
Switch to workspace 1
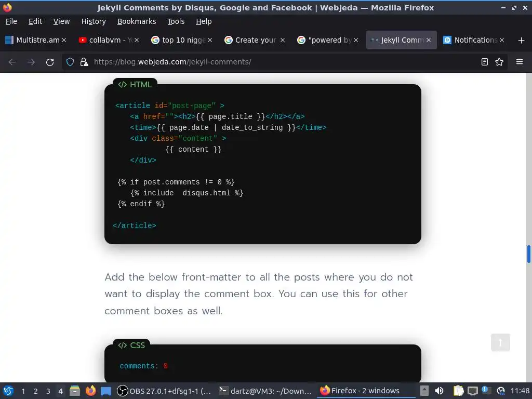pos(23,391)
